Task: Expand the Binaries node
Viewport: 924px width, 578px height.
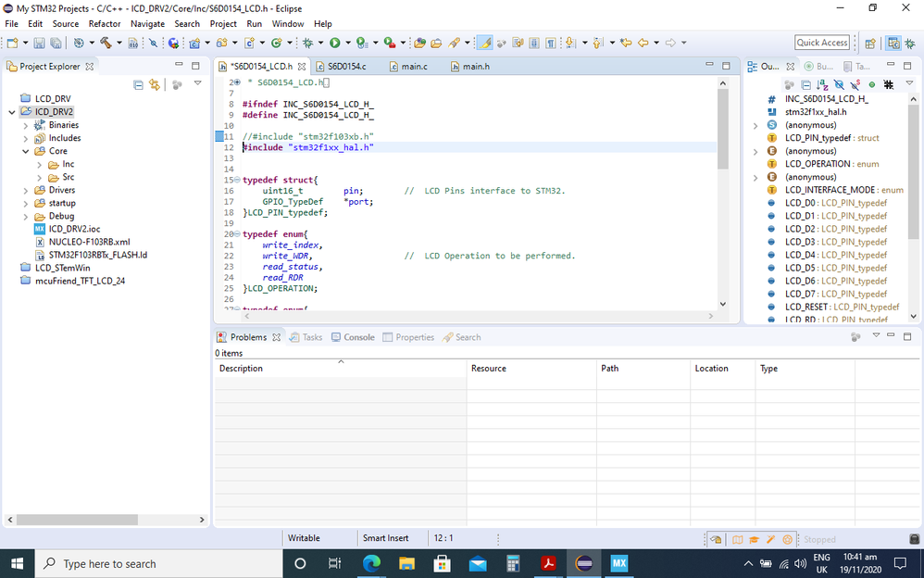Action: [26, 125]
